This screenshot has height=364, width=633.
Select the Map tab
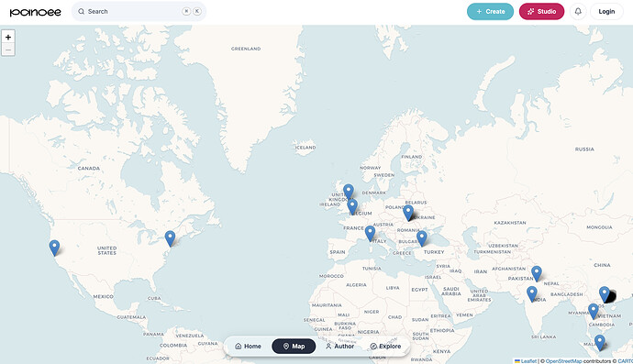294,347
